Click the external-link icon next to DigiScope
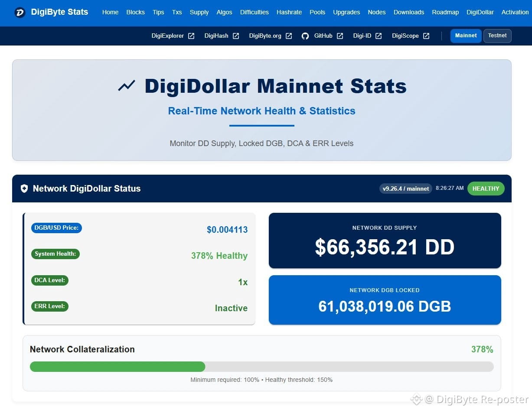 (426, 36)
